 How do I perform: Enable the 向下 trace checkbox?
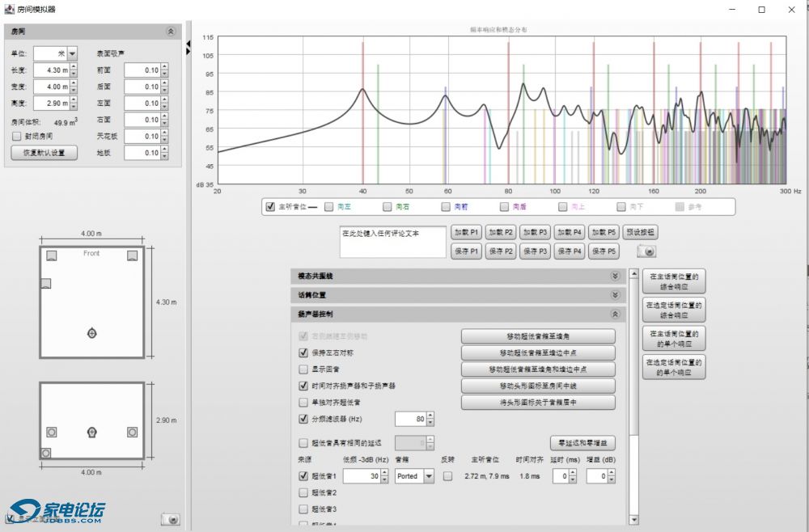621,207
